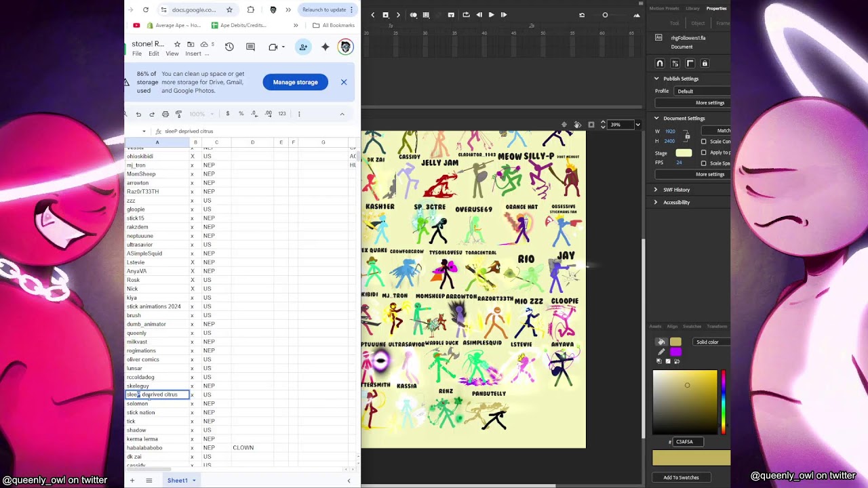Click Manage storage button

(x=295, y=82)
